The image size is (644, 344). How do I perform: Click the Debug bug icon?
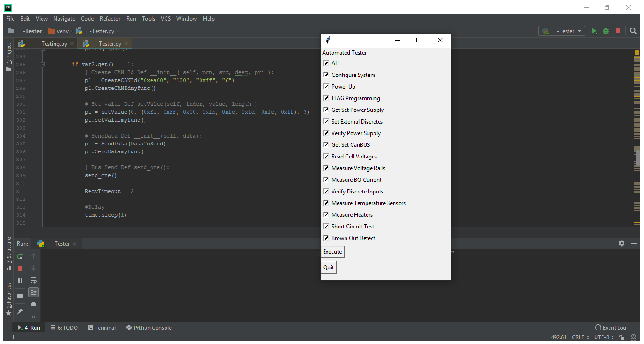(606, 31)
